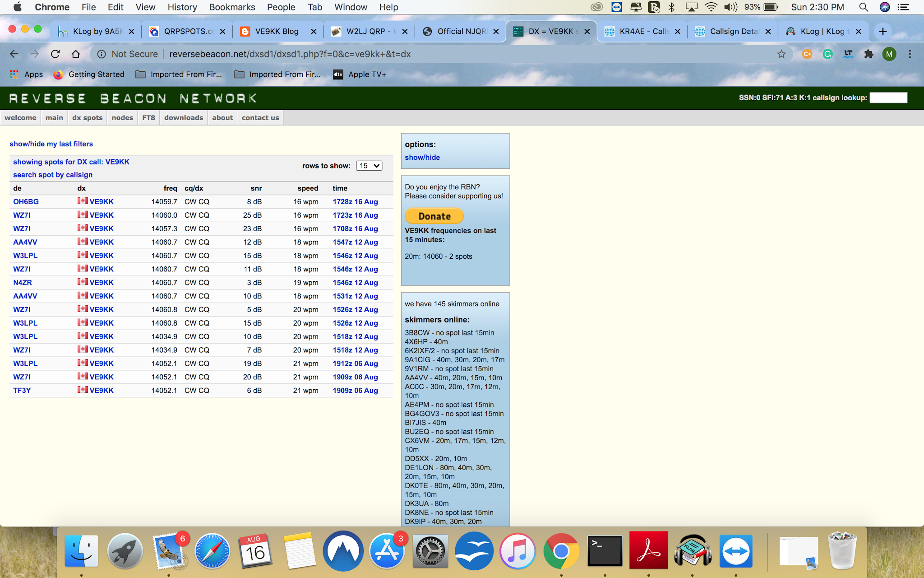The image size is (924, 578).
Task: Open Safari from the dock
Action: (212, 551)
